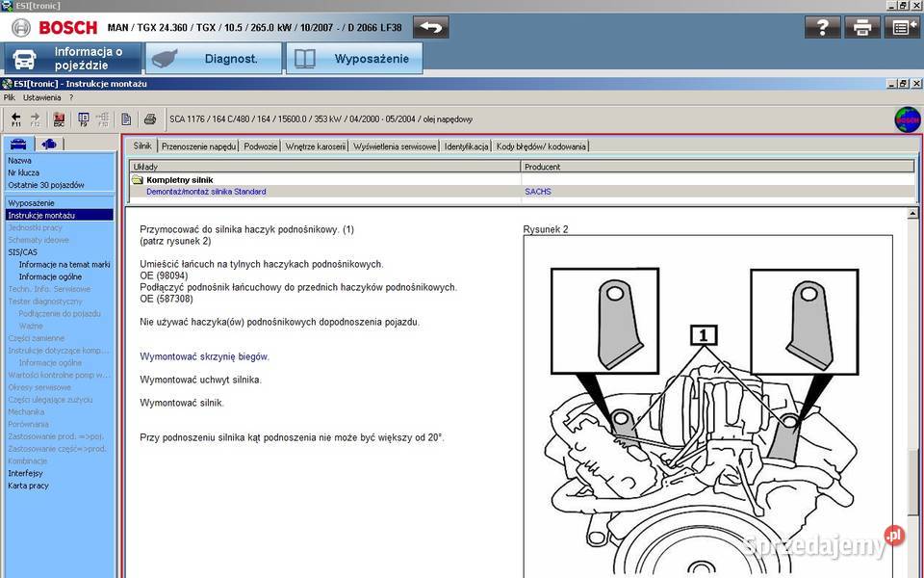
Task: Switch to Przenoszenie napędu tab
Action: (198, 146)
